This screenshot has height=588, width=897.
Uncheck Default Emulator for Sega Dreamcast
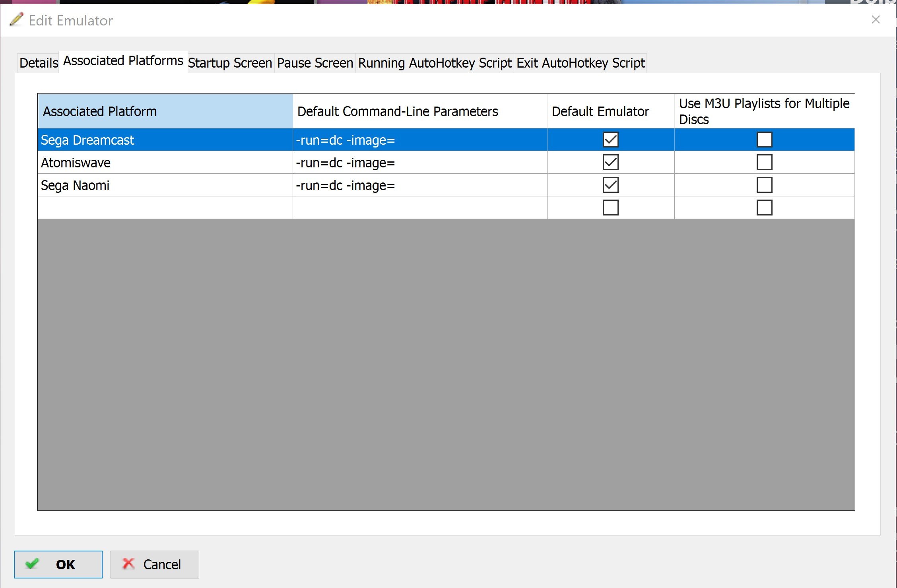pyautogui.click(x=610, y=140)
